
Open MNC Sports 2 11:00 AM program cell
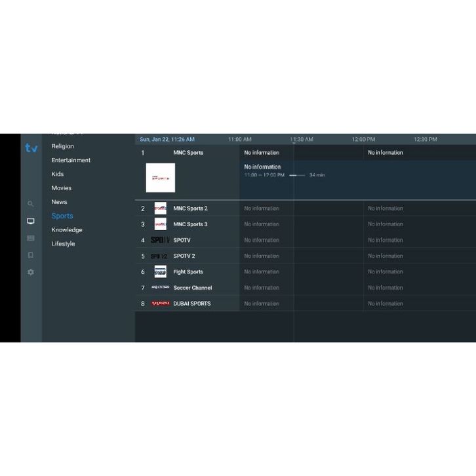301,208
